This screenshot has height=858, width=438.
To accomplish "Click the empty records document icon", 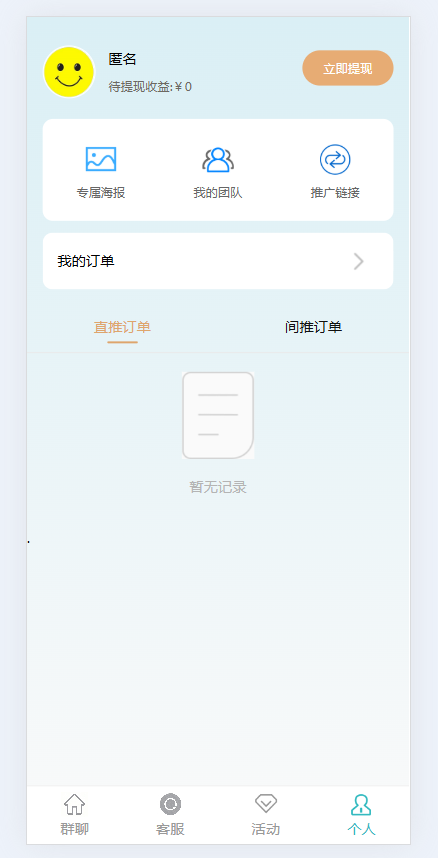I will (218, 415).
